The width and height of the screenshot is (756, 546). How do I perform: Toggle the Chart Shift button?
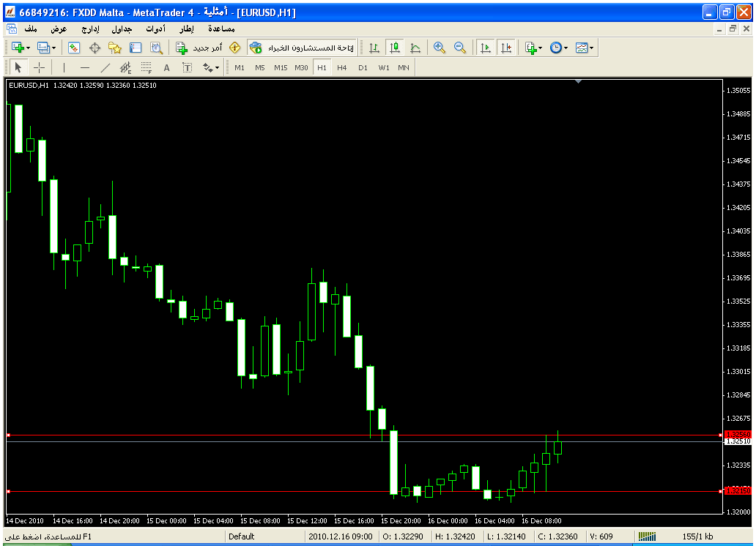[505, 48]
